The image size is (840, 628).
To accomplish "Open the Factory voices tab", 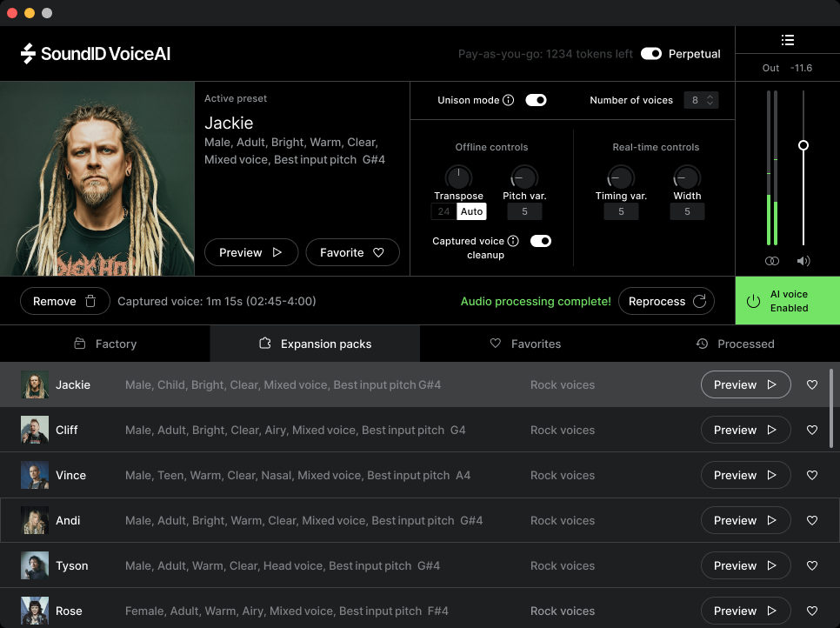I will pyautogui.click(x=105, y=343).
